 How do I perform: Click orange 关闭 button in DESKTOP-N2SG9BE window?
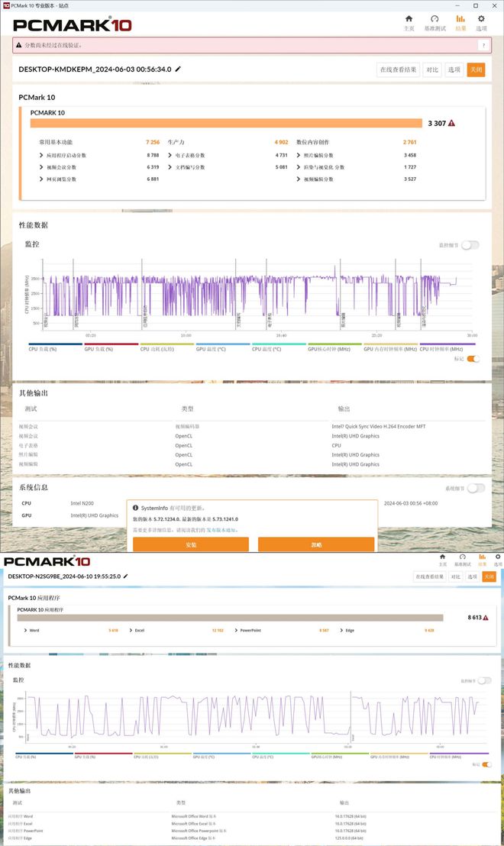pos(489,576)
